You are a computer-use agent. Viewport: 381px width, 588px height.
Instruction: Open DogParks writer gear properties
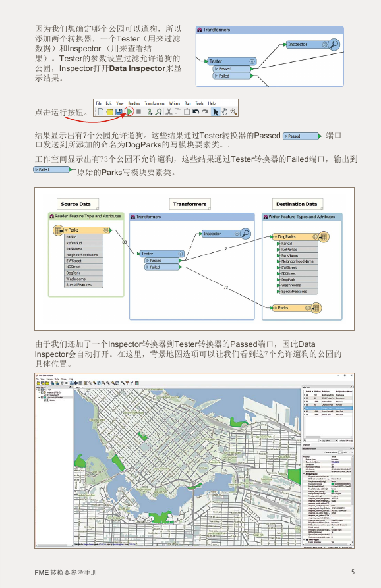click(315, 237)
